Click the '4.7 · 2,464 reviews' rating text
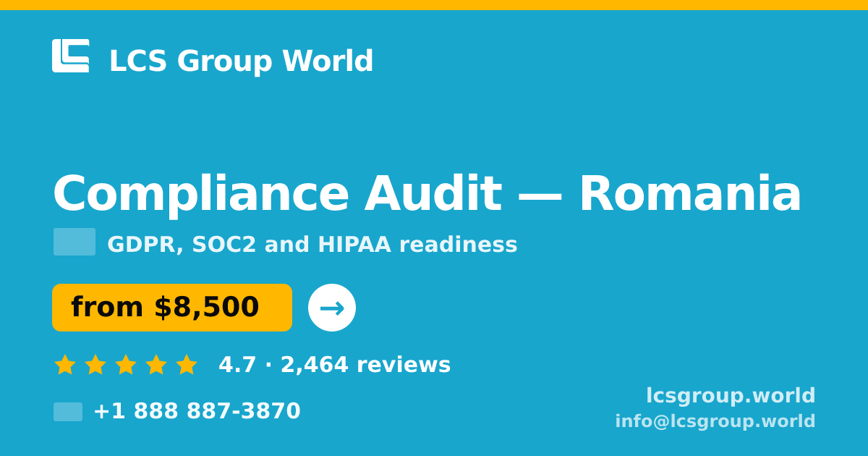This screenshot has height=456, width=868. pyautogui.click(x=335, y=365)
